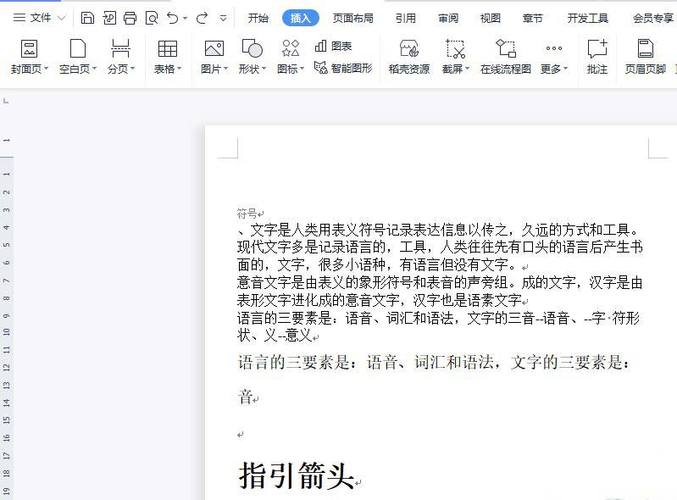
Task: Click the 图标 icons gallery icon
Action: [291, 48]
